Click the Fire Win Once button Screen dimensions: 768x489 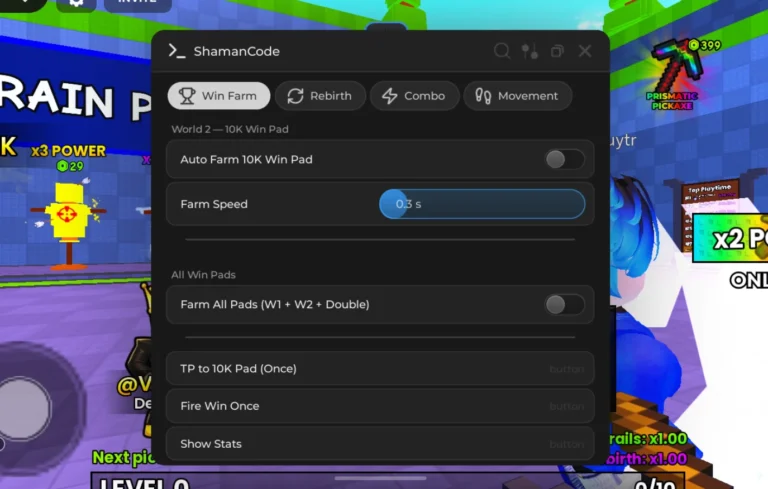pyautogui.click(x=380, y=406)
